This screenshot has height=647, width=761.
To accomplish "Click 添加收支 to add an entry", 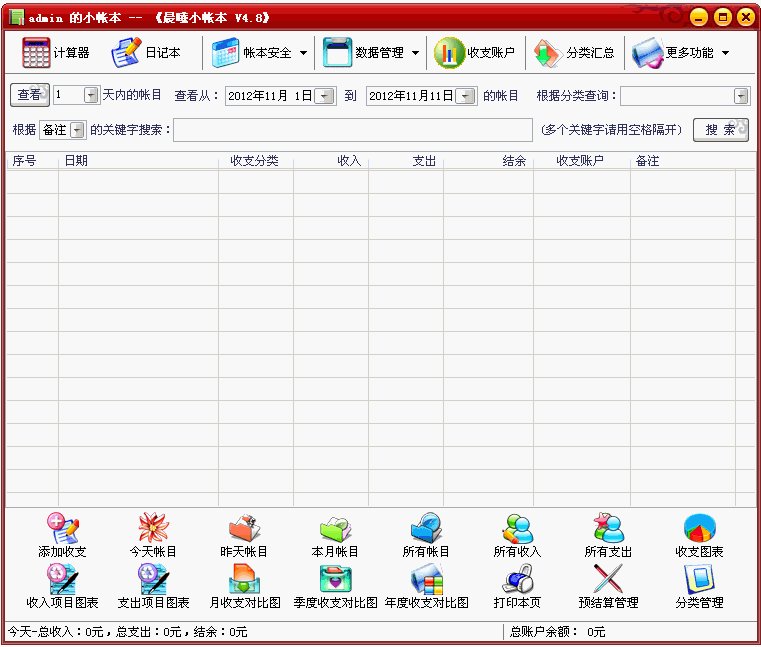I will coord(62,535).
